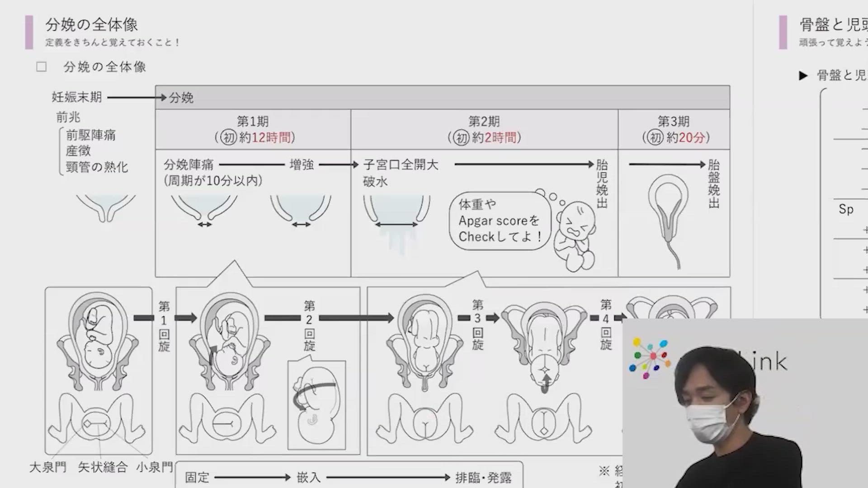Click the 排臨・発露 text
This screenshot has height=488, width=868.
(x=483, y=478)
